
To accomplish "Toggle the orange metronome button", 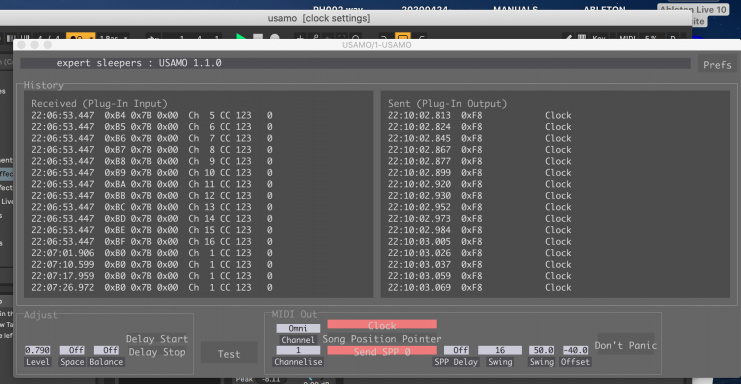I will (80, 37).
